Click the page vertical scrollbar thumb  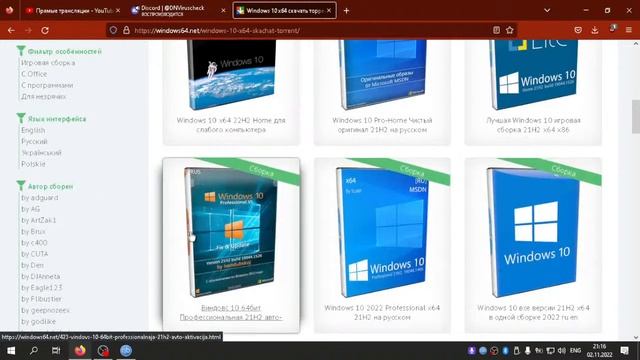(x=636, y=117)
